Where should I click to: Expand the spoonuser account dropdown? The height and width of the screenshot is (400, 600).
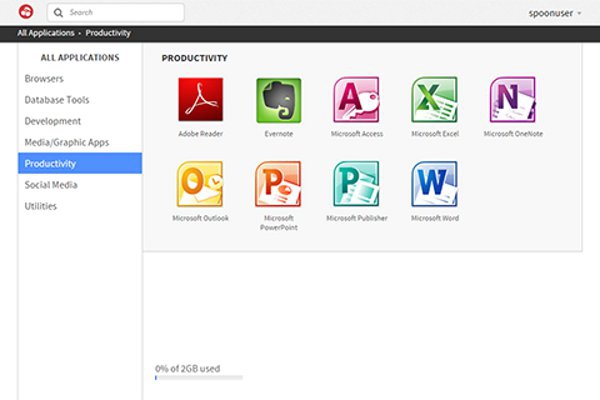555,13
